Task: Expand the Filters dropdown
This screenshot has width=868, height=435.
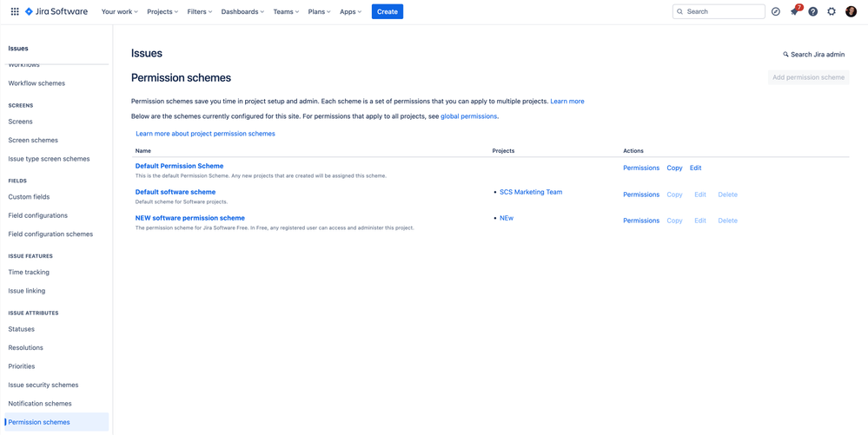Action: [x=200, y=11]
